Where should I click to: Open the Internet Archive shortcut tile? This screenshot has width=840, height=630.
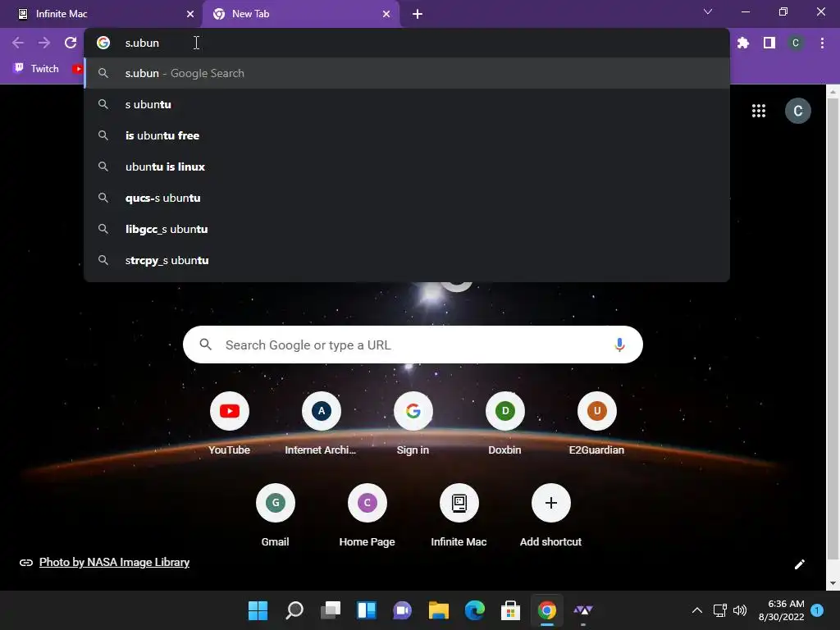321,423
